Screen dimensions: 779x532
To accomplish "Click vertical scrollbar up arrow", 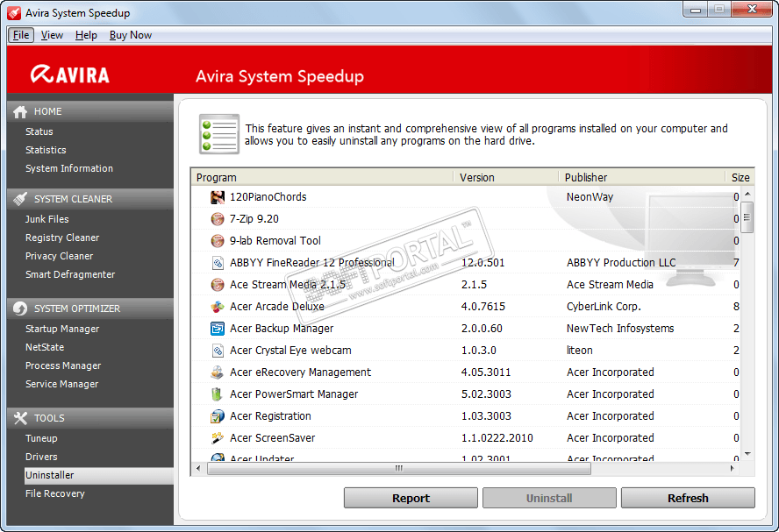I will coord(747,194).
